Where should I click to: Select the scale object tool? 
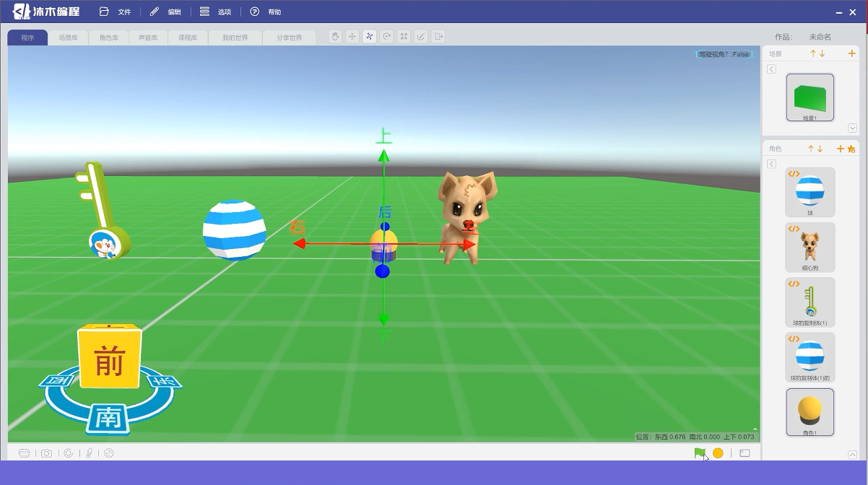pyautogui.click(x=404, y=36)
